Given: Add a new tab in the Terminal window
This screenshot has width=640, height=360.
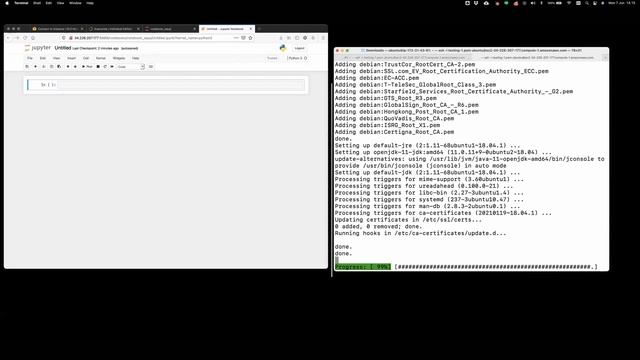Looking at the screenshot, I should click(605, 58).
